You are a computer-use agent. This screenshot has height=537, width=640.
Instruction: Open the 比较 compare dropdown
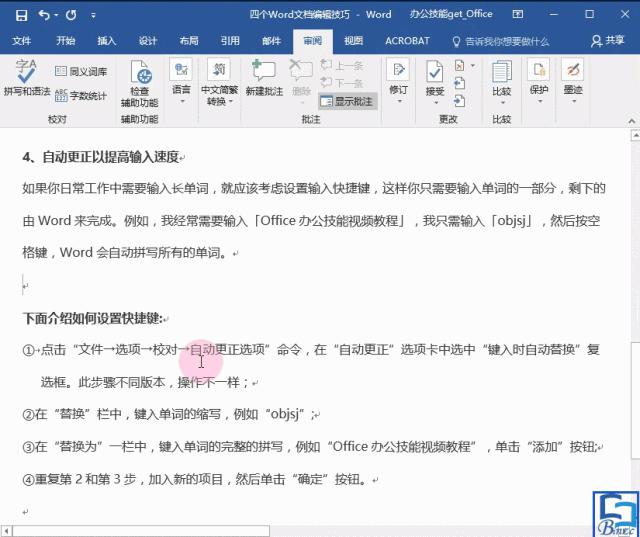(x=502, y=82)
